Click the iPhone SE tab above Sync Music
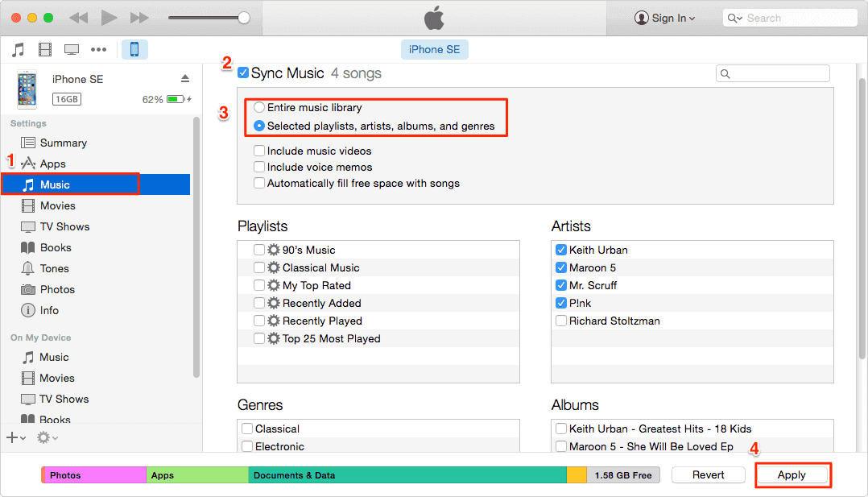This screenshot has width=868, height=497. 434,49
